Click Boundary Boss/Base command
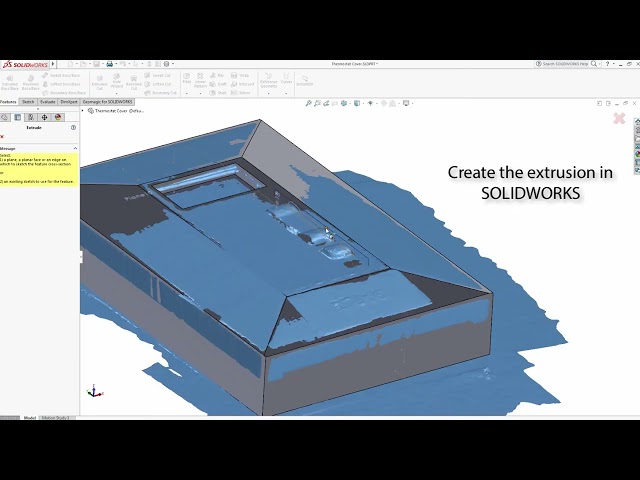This screenshot has width=640, height=480. [x=64, y=93]
